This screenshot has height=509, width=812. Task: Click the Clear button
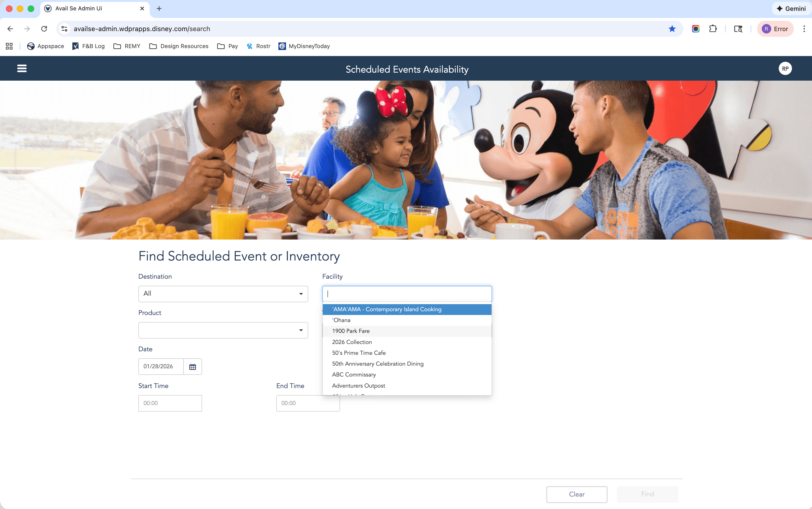(576, 494)
